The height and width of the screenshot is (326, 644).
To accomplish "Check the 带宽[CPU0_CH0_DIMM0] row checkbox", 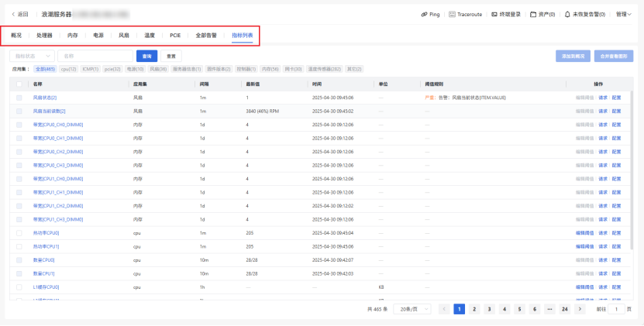I will pyautogui.click(x=19, y=125).
